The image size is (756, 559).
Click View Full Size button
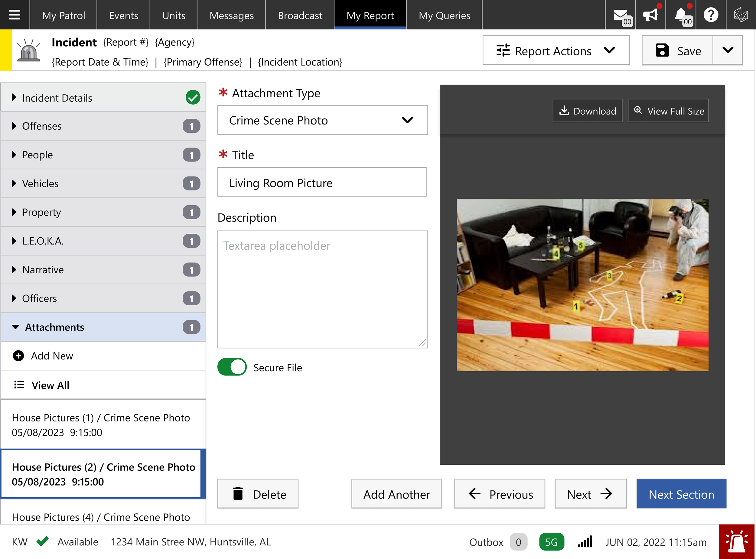click(669, 111)
